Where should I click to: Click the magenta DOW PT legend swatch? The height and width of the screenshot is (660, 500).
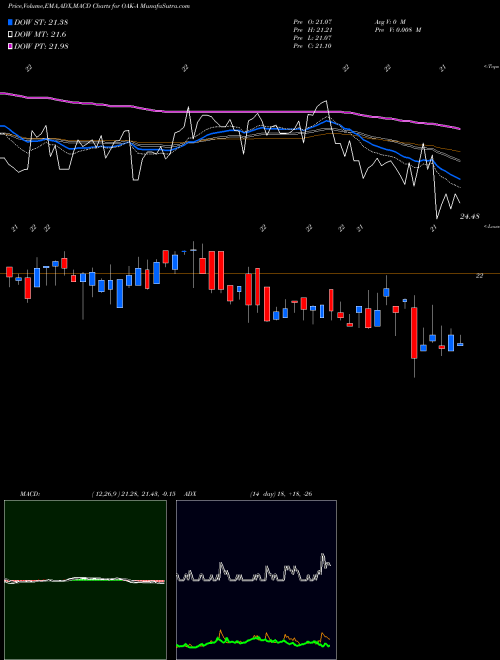pos(10,46)
